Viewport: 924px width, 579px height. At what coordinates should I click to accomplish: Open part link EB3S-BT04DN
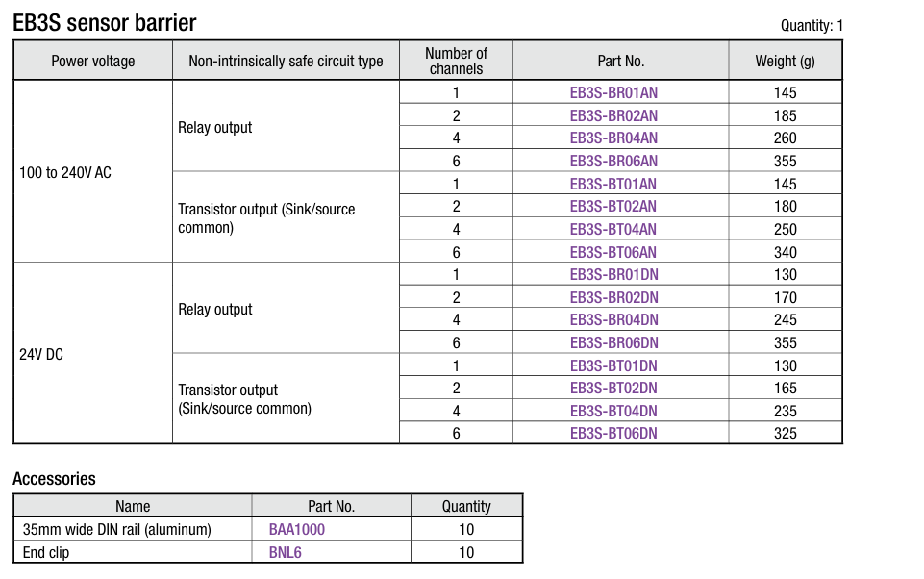pyautogui.click(x=613, y=411)
